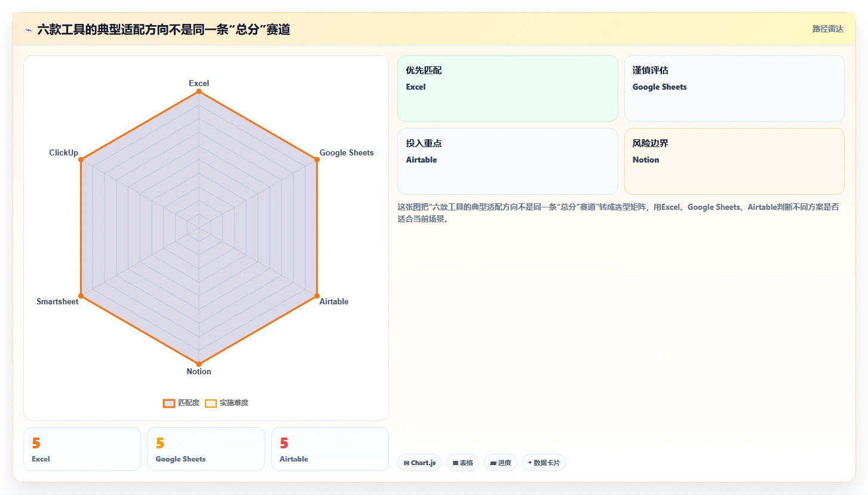The image size is (868, 495).
Task: Click the radar data point at Notion
Action: pyautogui.click(x=199, y=364)
